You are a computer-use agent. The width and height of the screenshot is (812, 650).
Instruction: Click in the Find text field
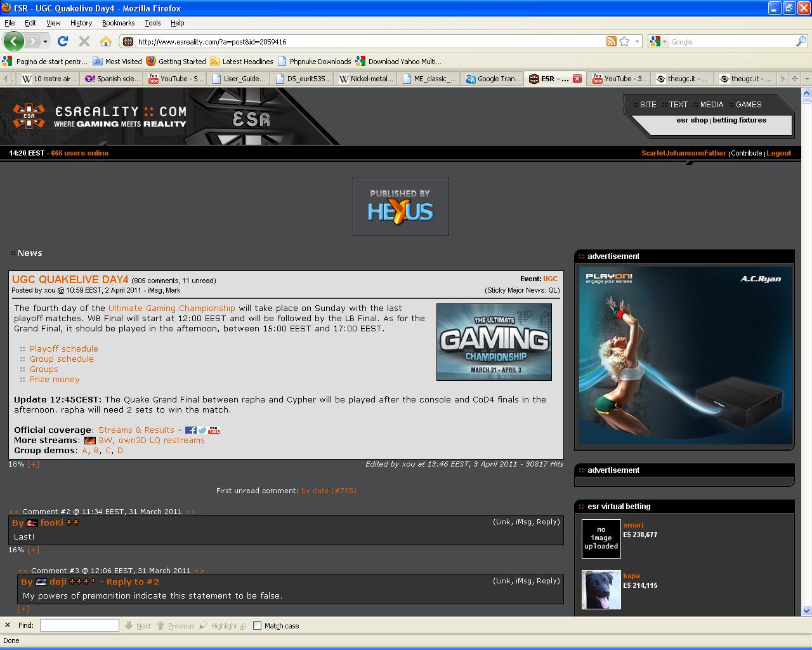[x=79, y=626]
